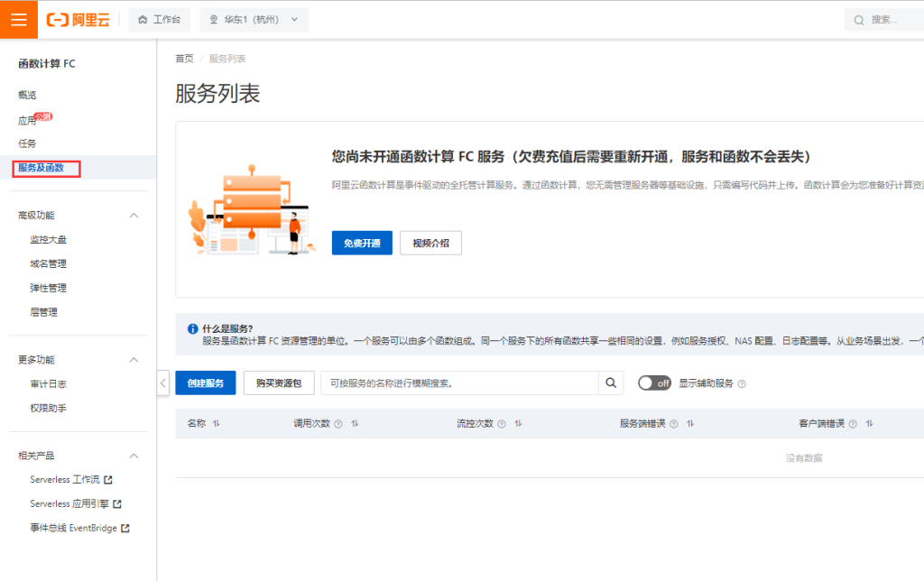Toggle the 显示辅助服务 switch on
This screenshot has height=581, width=924.
click(654, 383)
